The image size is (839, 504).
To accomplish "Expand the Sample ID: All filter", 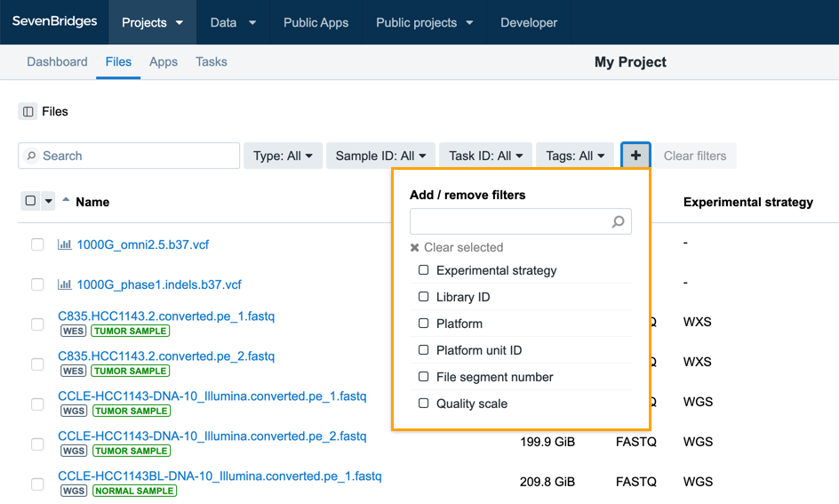I will point(380,156).
